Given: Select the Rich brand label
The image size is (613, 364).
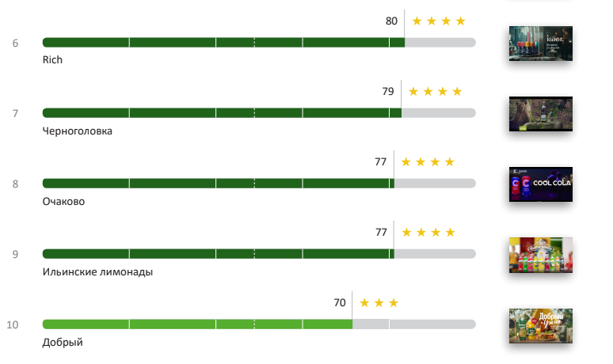Looking at the screenshot, I should coord(52,60).
